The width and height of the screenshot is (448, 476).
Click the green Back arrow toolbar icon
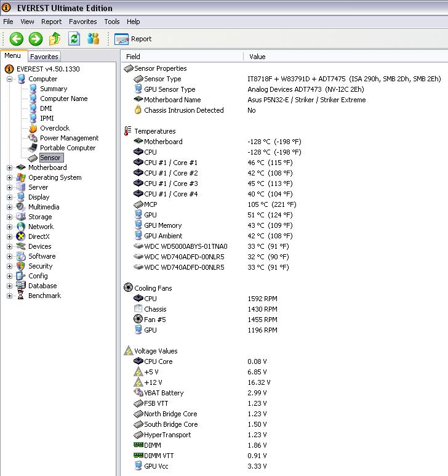pos(17,39)
